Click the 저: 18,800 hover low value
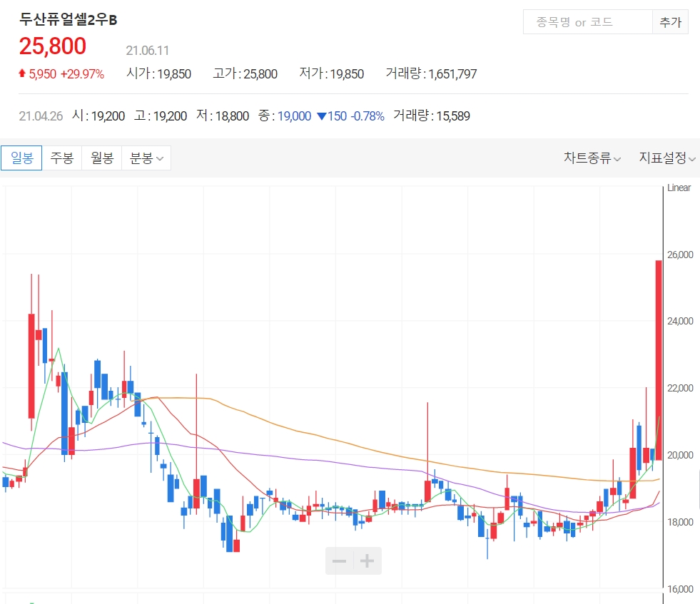 pyautogui.click(x=223, y=116)
